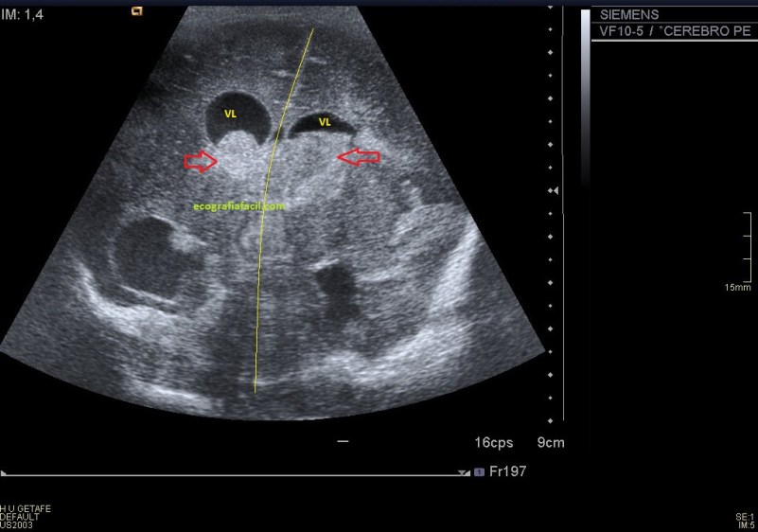Select the left yellow VL label

[230, 113]
